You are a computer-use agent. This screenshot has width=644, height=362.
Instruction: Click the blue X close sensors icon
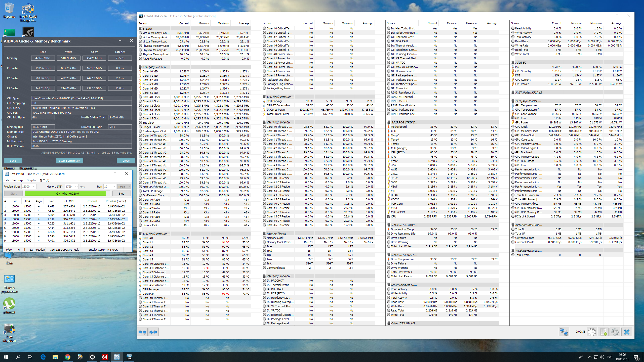[x=627, y=332]
